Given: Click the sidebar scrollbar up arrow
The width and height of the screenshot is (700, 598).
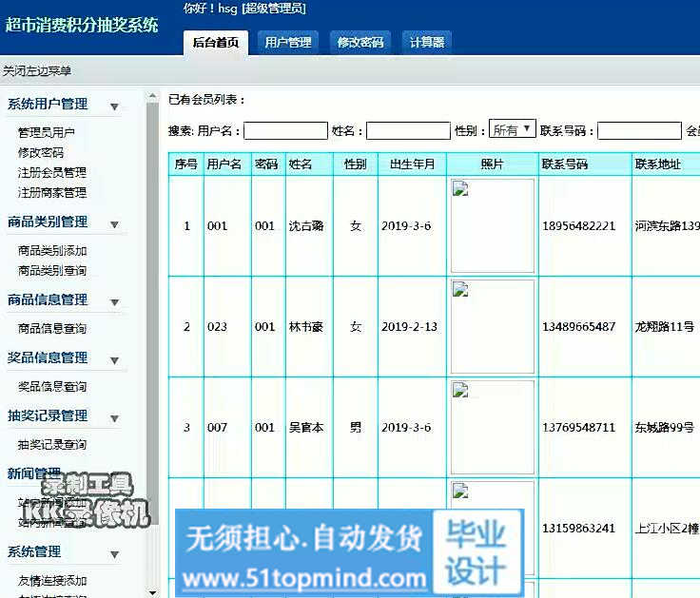Looking at the screenshot, I should (x=152, y=96).
